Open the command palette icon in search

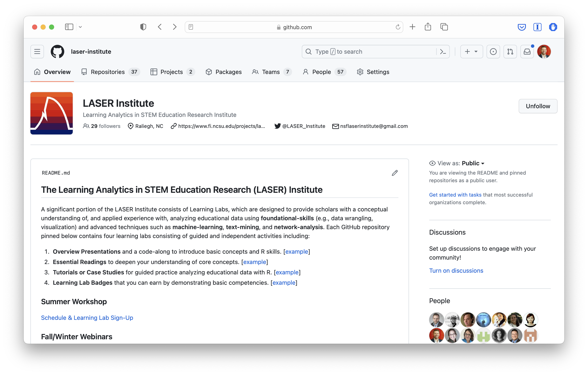(x=443, y=52)
